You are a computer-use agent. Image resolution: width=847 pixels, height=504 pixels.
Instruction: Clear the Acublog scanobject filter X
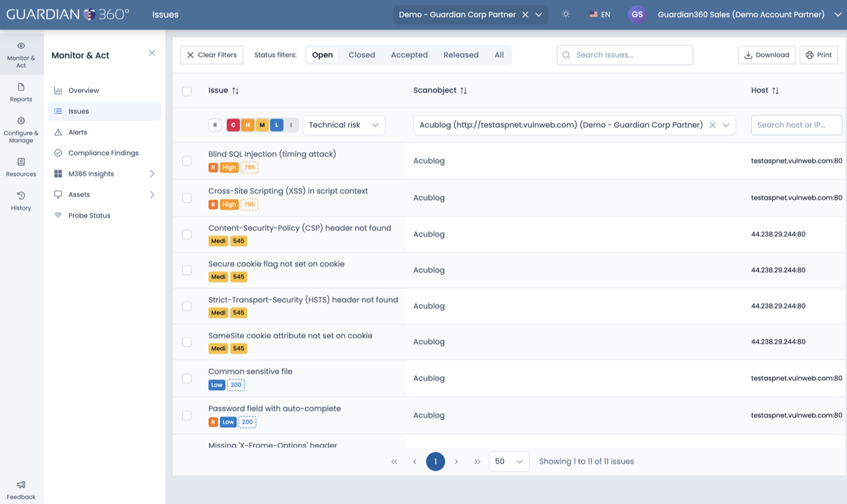tap(713, 125)
